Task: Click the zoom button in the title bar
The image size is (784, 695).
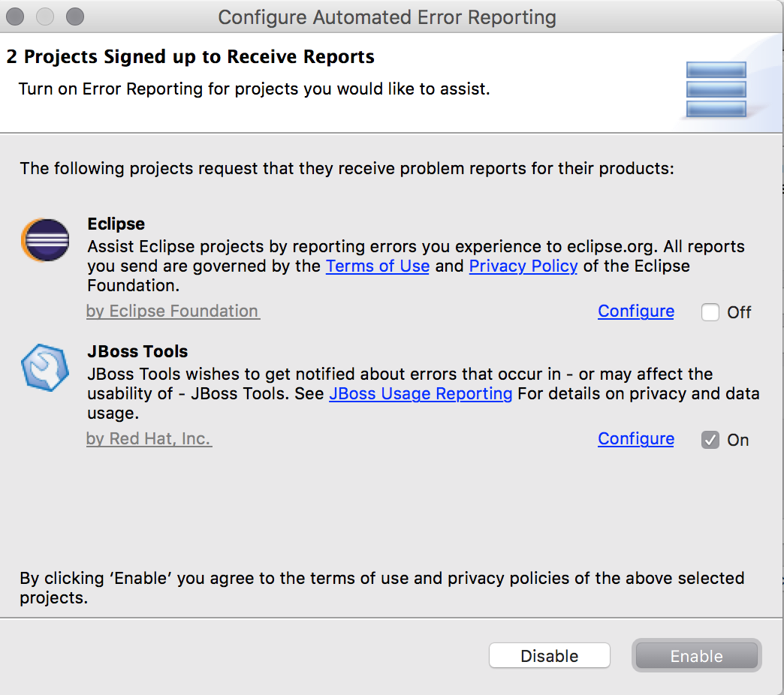Action: pyautogui.click(x=74, y=17)
